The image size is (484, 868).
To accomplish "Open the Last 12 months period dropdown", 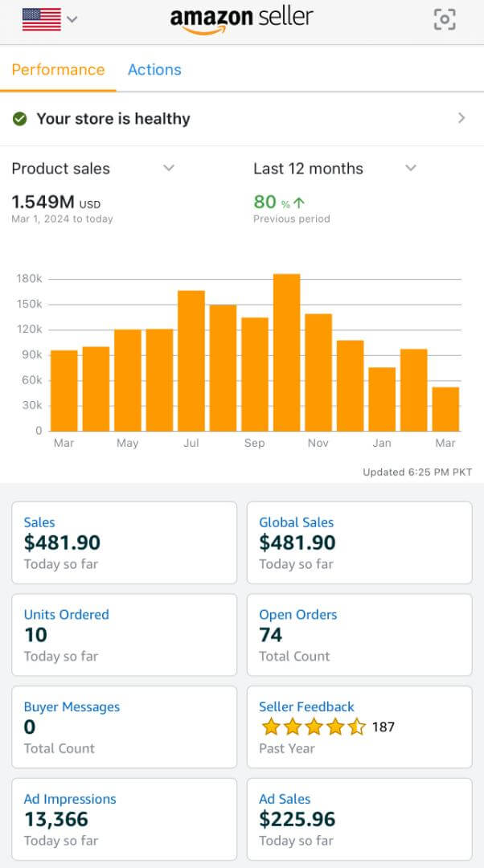I will point(411,168).
